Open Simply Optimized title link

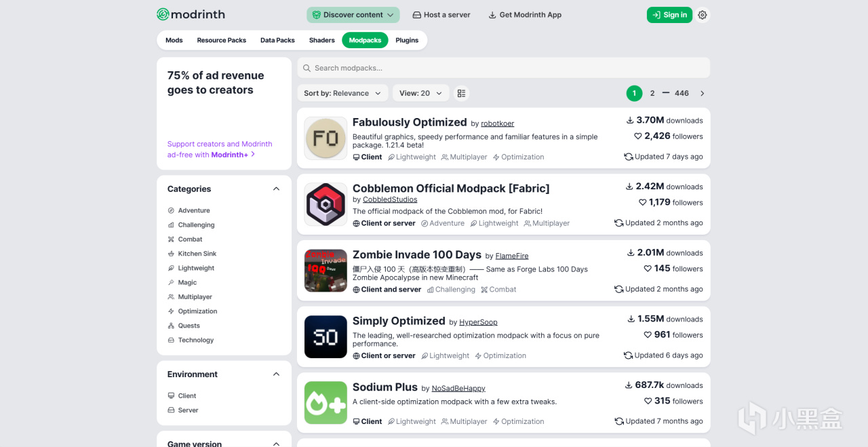pos(399,321)
